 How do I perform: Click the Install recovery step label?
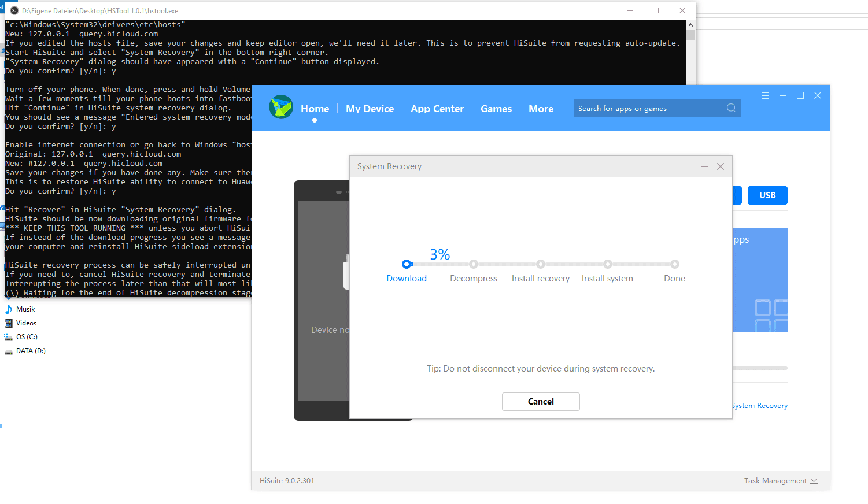click(541, 279)
